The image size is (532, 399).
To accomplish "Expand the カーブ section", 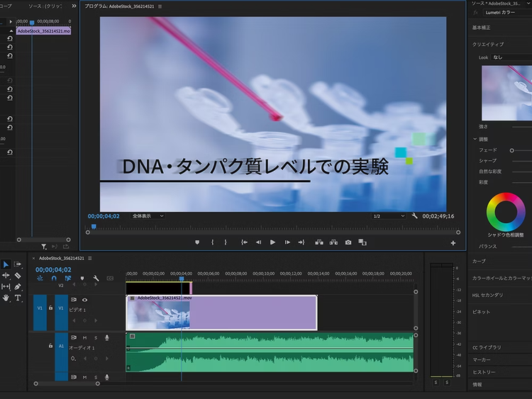I will click(479, 262).
